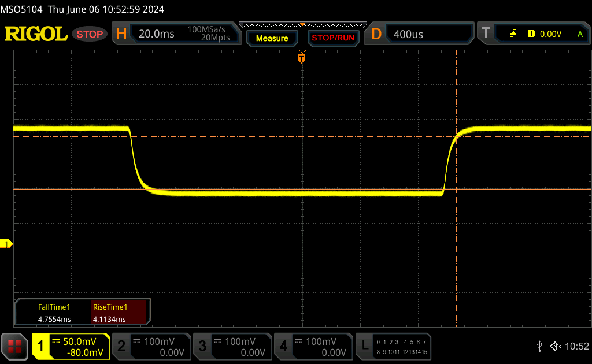Viewport: 592px width, 364px height.
Task: Open the 0.00V trigger level setting
Action: click(550, 34)
